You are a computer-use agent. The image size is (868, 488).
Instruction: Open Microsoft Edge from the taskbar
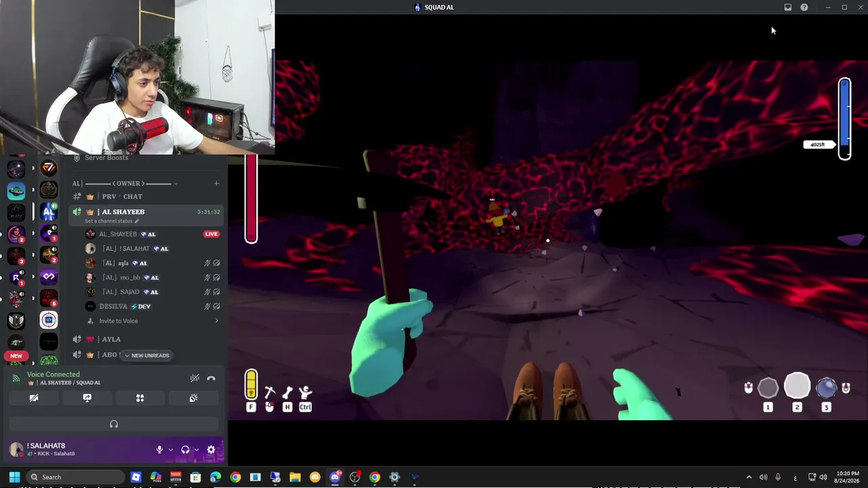pos(216,477)
